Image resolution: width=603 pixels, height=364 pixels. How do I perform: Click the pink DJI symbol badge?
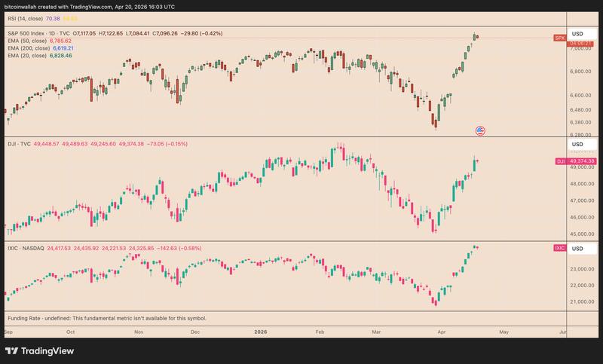pos(561,161)
